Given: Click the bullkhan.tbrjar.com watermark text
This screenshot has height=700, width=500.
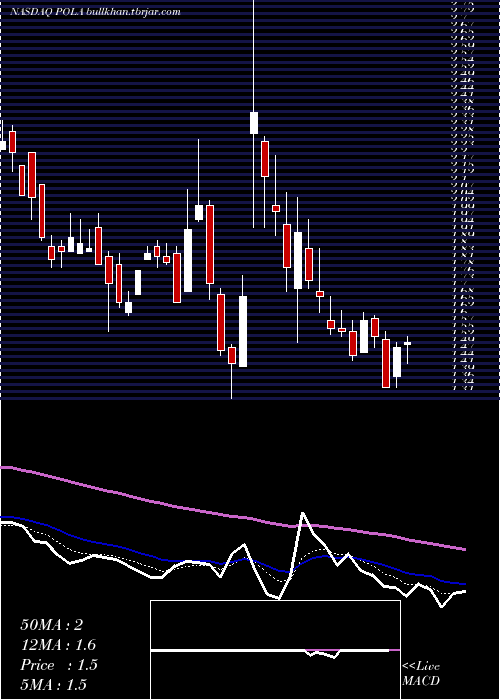Looking at the screenshot, I should (x=133, y=12).
